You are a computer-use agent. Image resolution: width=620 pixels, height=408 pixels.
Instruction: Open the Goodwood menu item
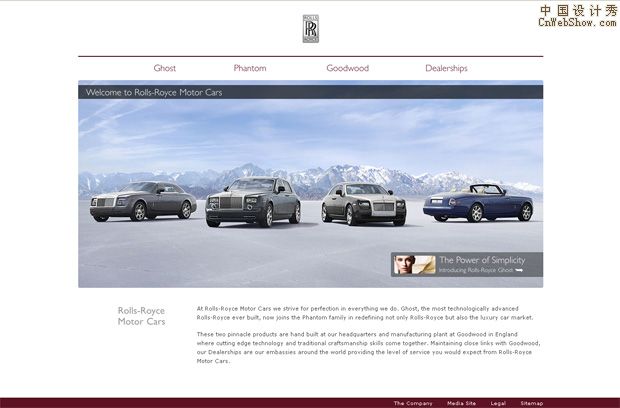point(347,68)
